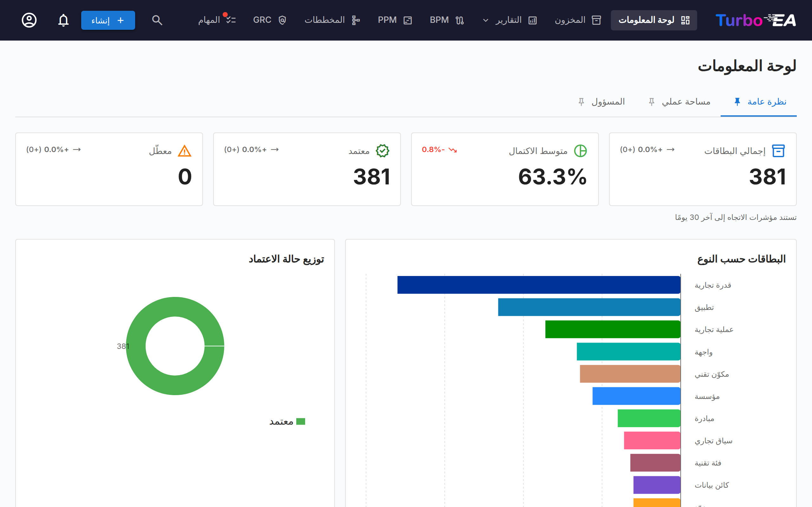The height and width of the screenshot is (507, 812).
Task: Click the BPM navigation icon
Action: [460, 20]
